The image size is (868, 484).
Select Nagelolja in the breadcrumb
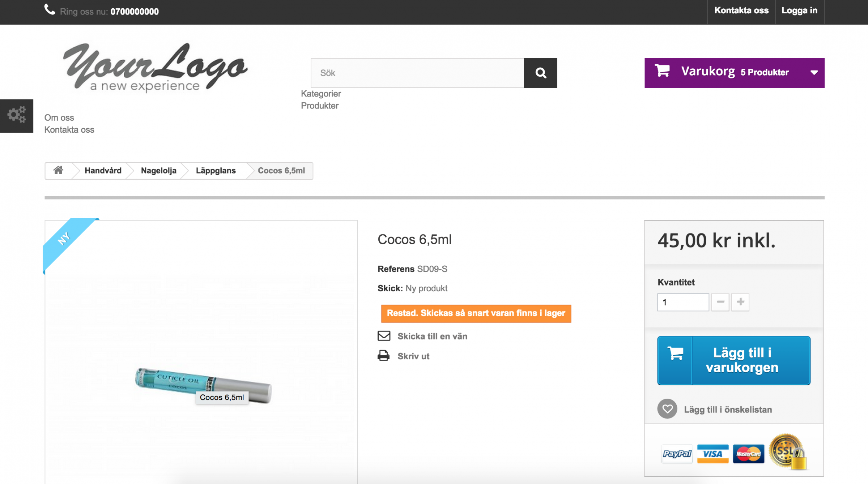click(158, 171)
